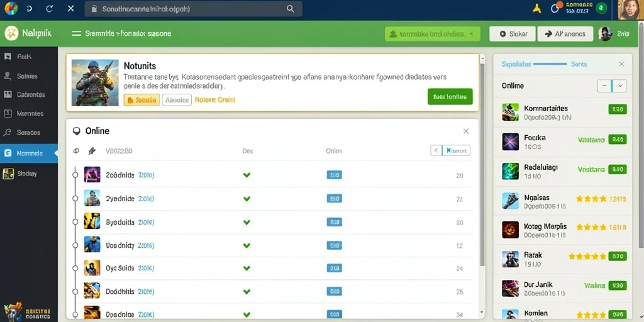Select the radio circle beside 2odidnits row
Screen dimensions: 644x322
coord(75,175)
